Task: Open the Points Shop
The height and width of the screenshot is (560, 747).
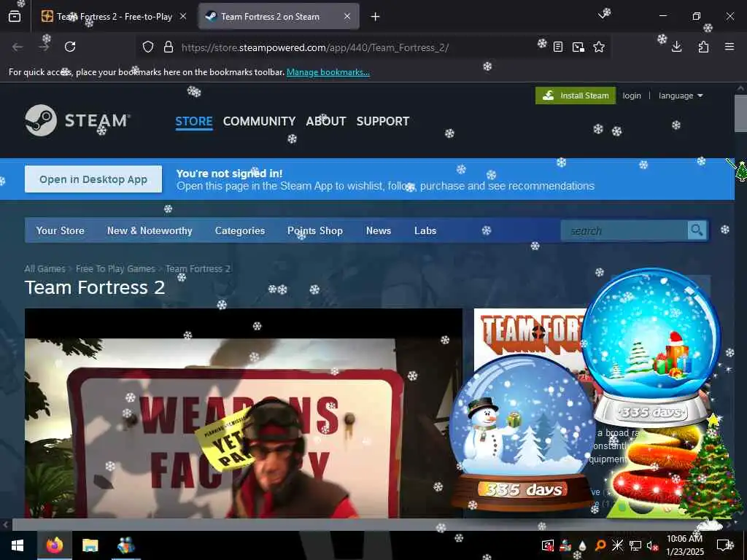Action: pos(315,230)
